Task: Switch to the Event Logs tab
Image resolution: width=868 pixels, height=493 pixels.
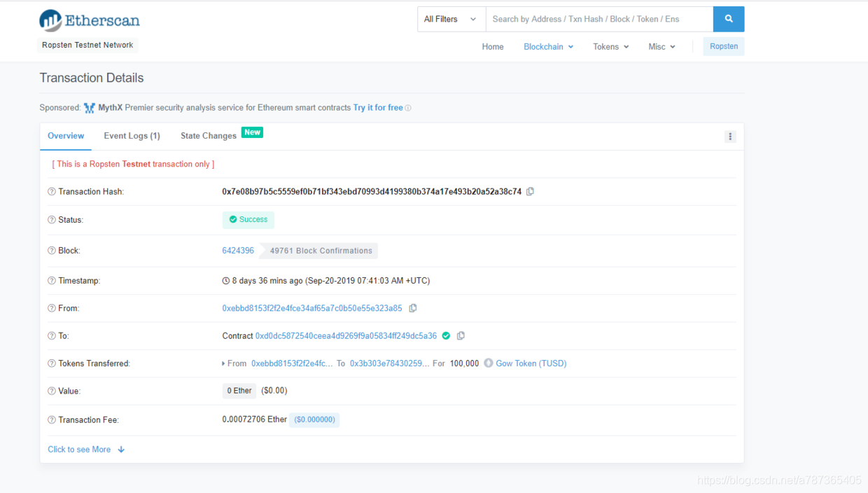Action: pos(132,136)
